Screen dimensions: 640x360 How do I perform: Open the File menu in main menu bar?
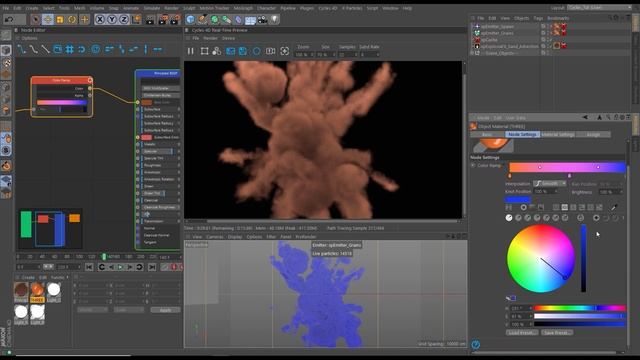pyautogui.click(x=6, y=8)
